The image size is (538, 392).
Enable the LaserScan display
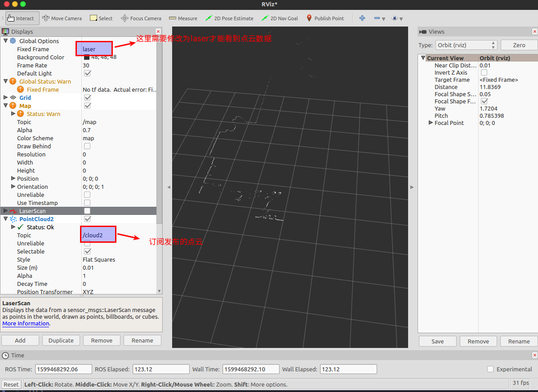click(x=87, y=210)
